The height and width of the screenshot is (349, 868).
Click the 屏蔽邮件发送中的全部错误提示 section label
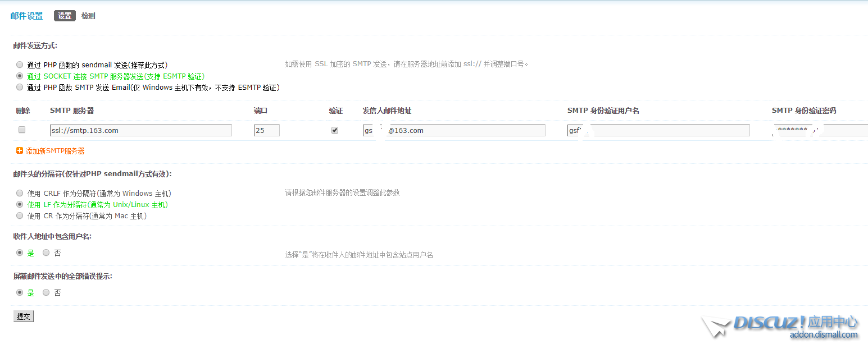(x=63, y=276)
